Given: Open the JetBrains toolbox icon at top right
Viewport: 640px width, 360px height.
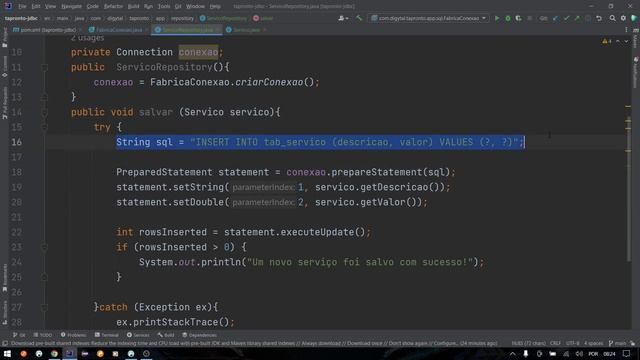Looking at the screenshot, I should (x=634, y=18).
